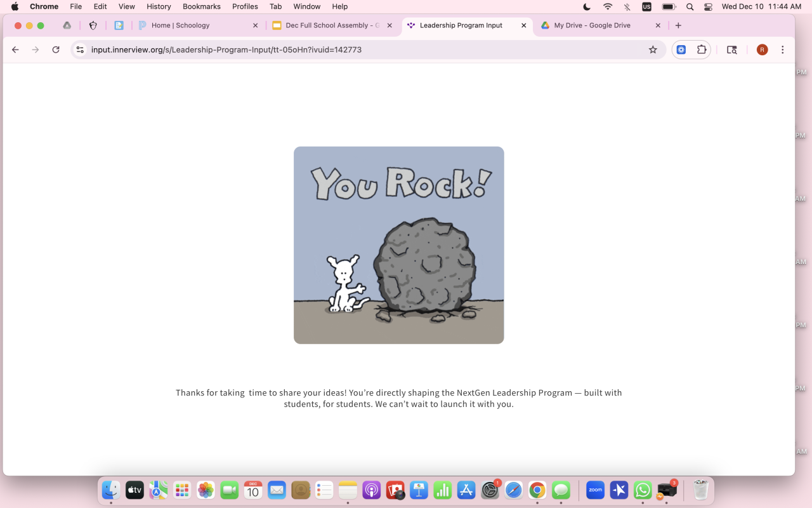Launch Zoom from the Dock

595,490
